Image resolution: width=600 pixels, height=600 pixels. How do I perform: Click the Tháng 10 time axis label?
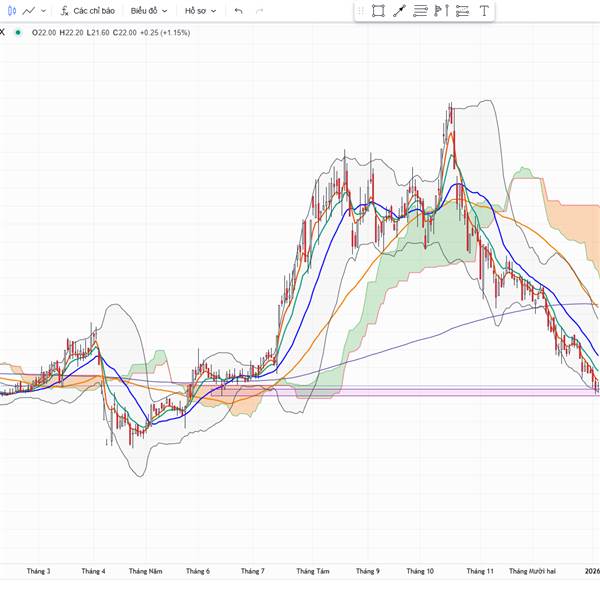[420, 571]
